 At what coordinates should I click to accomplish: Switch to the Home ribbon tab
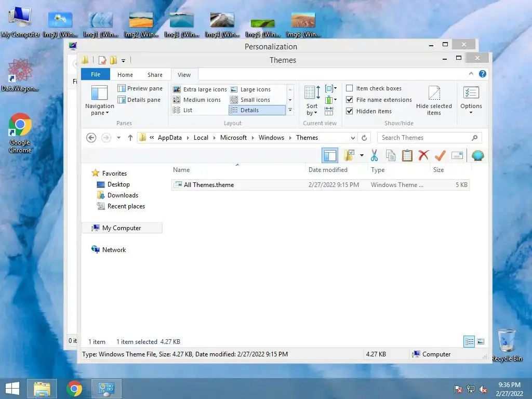(x=125, y=75)
